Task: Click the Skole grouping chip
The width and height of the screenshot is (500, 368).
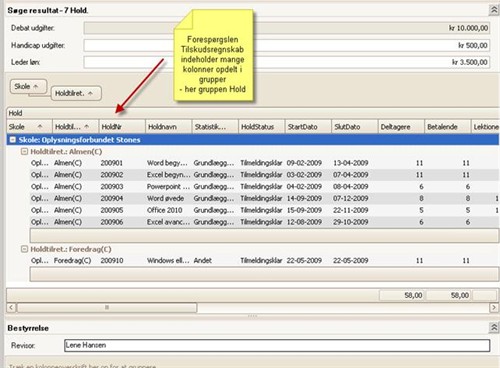Action: (x=28, y=87)
